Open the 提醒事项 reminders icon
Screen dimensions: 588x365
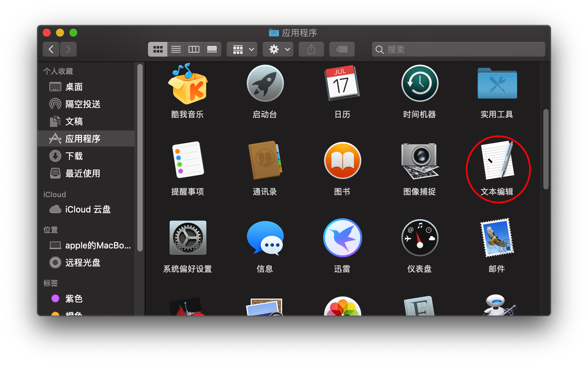pos(188,160)
